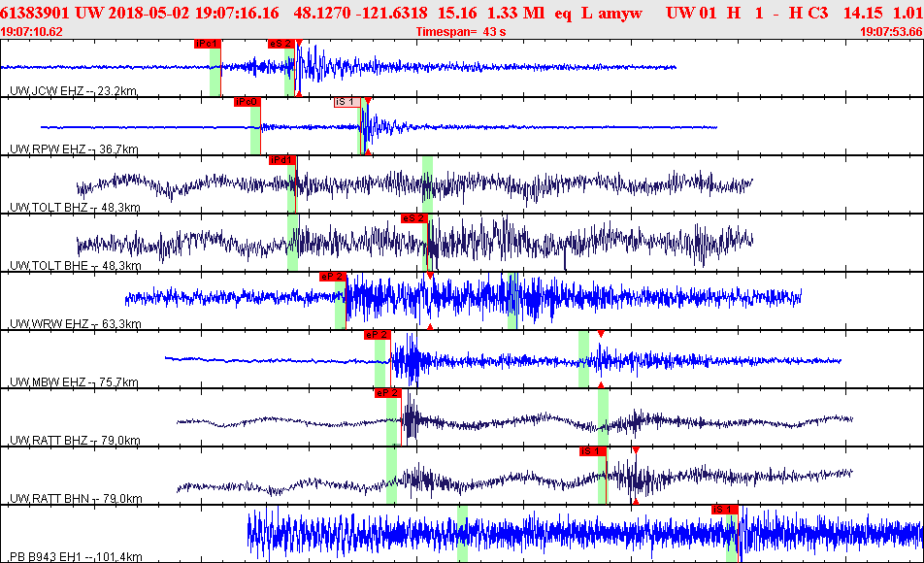Select the eP 2 pick flag on UW.RATT BHZ
924x563 pixels.
(x=388, y=393)
